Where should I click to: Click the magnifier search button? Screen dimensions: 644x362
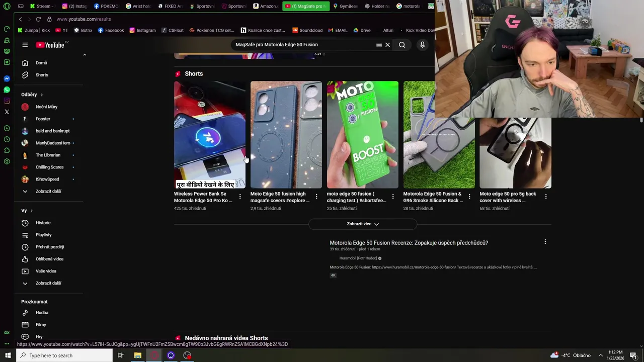tap(402, 45)
